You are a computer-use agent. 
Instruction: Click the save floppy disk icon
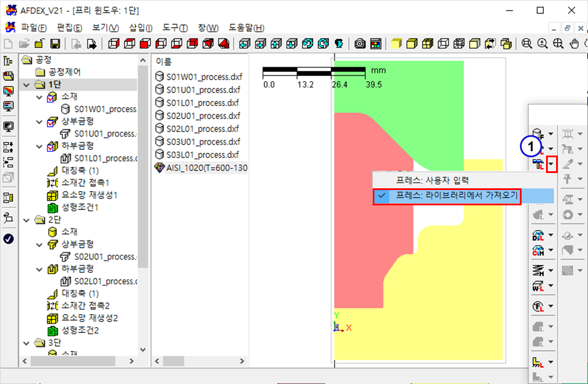coord(55,44)
